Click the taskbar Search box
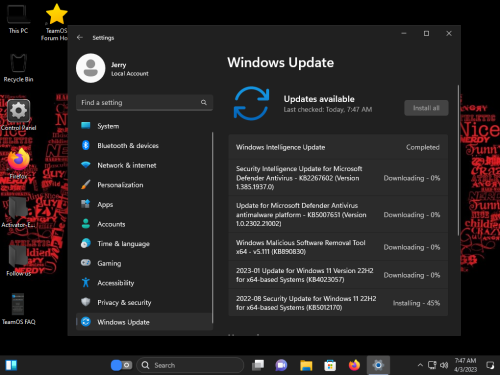500x375 pixels. [190, 365]
